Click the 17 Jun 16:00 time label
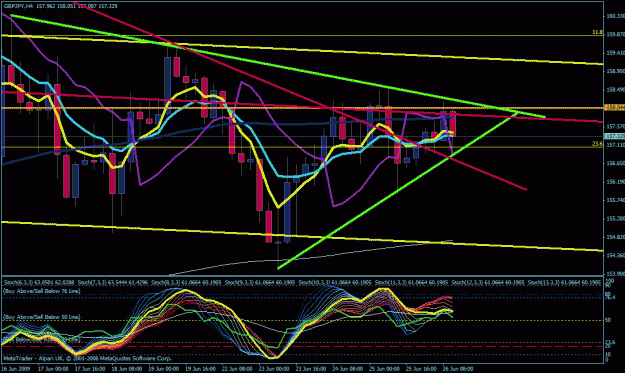Viewport: 625px width, 373px height. 90,369
